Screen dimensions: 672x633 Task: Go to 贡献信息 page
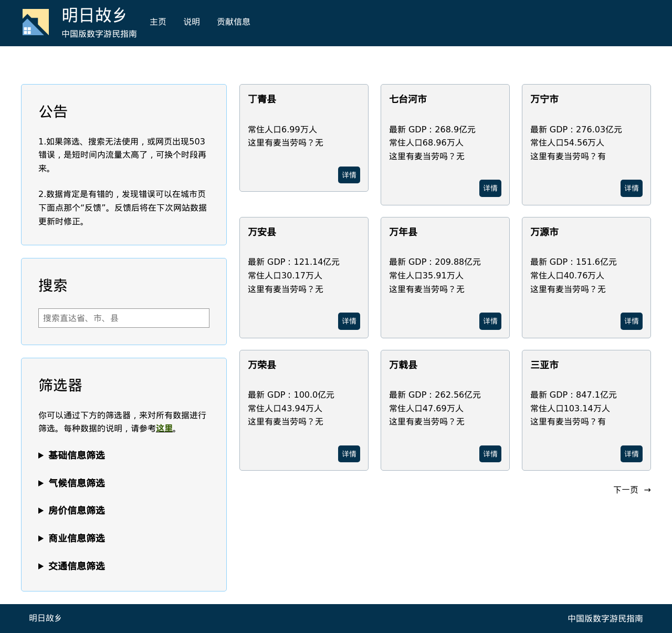click(234, 22)
